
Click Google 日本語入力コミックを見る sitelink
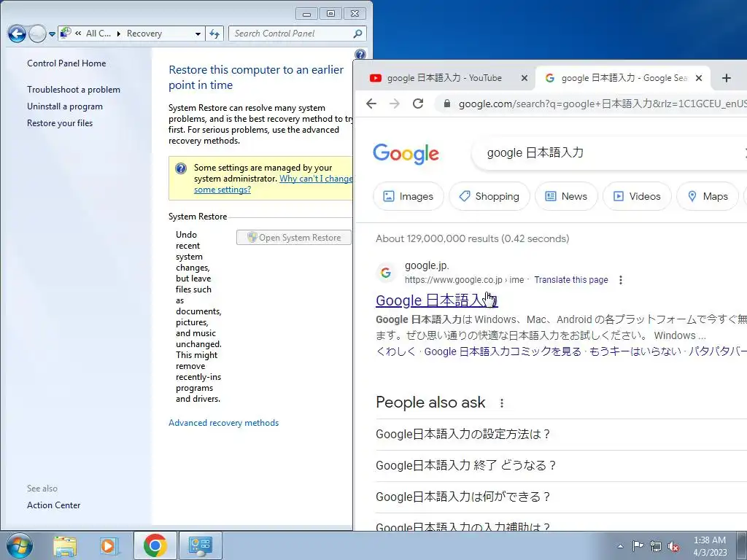click(503, 351)
